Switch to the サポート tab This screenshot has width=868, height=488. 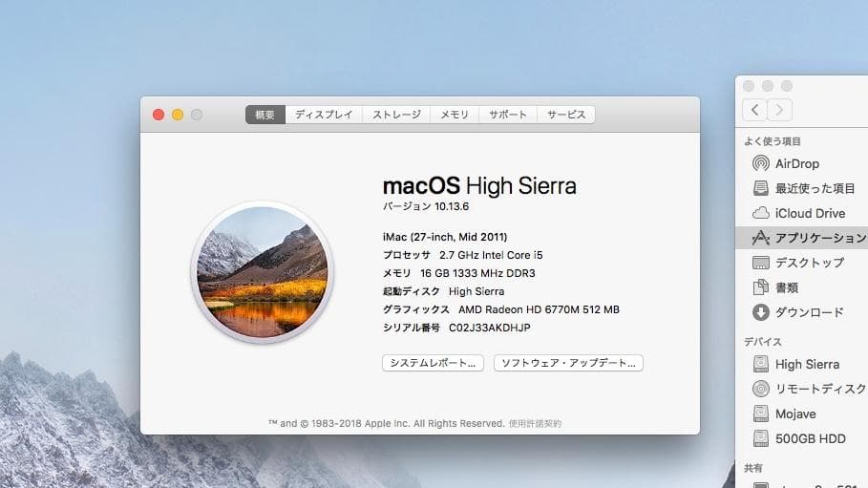click(508, 115)
